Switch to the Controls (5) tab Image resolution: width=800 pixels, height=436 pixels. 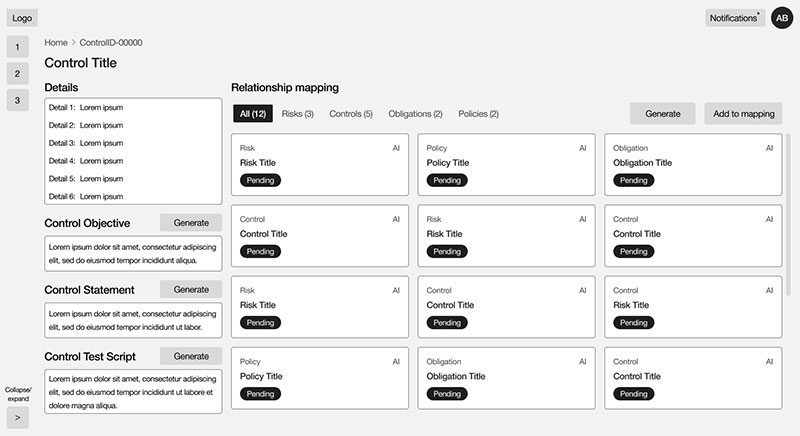pos(351,114)
